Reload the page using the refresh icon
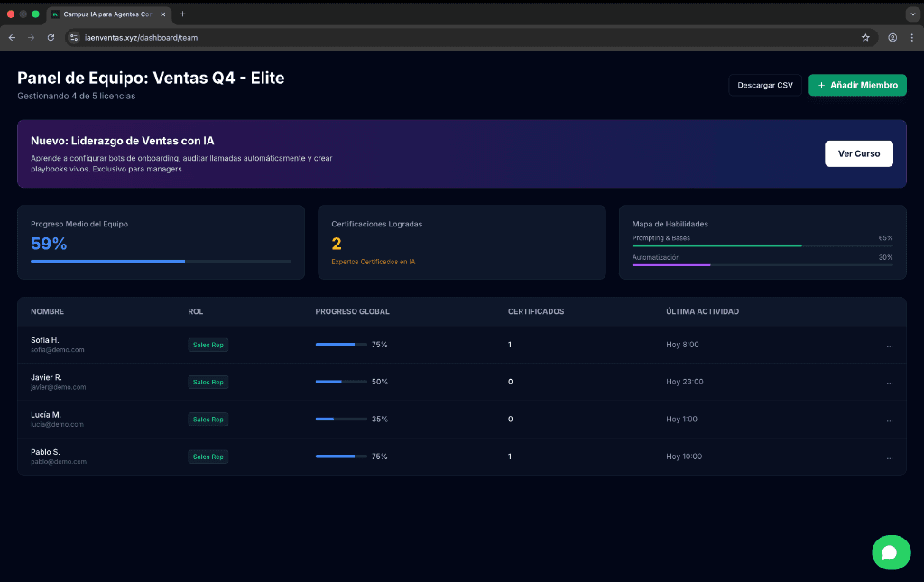Viewport: 924px width, 582px height. 51,37
